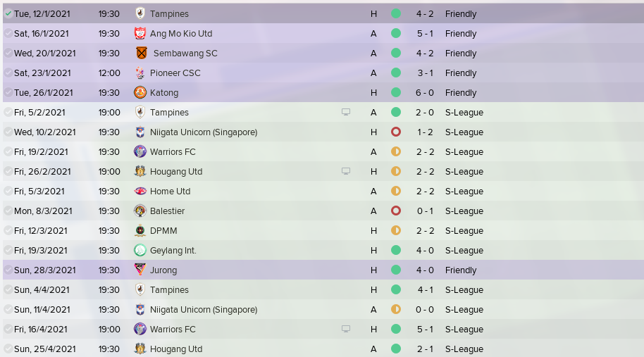
Task: Click the 0 - 1 score versus Balestier
Action: pyautogui.click(x=425, y=211)
